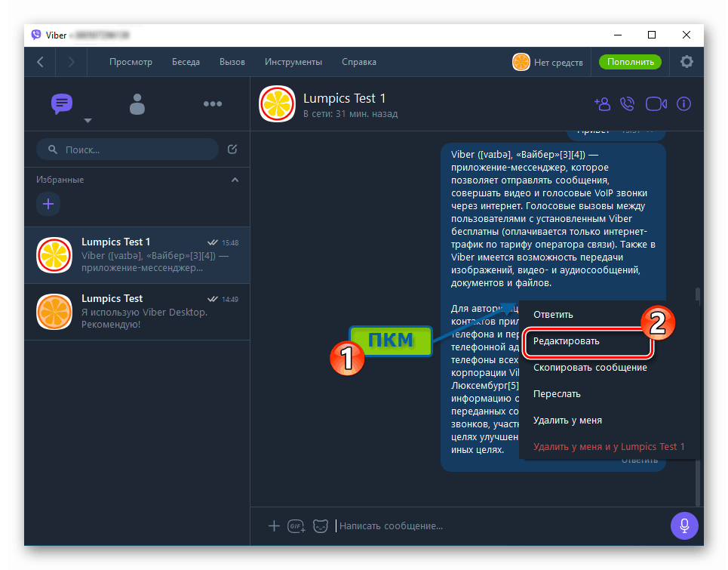Click the 15:48 timestamp in chat list

230,242
